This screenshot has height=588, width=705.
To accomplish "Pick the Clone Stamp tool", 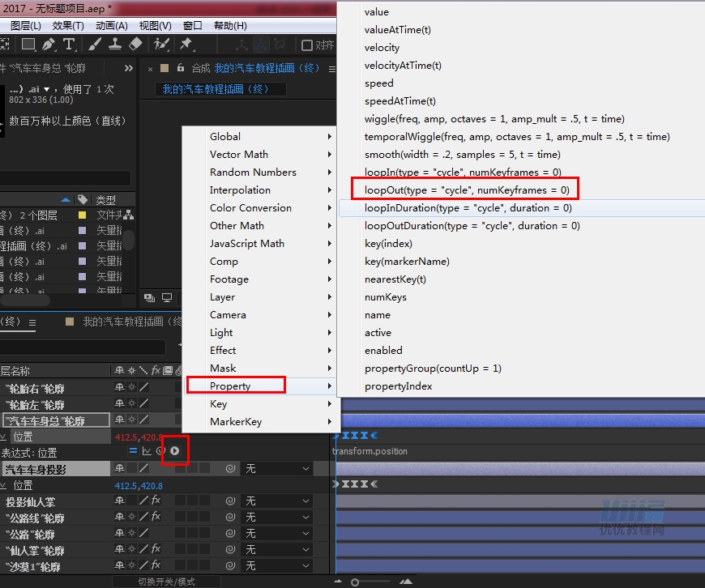I will tap(115, 45).
